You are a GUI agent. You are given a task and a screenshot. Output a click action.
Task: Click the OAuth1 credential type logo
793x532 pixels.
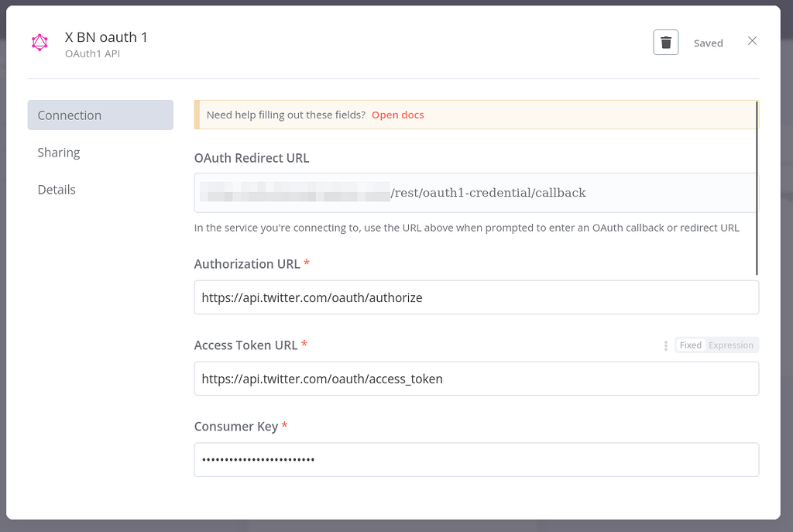pos(39,43)
